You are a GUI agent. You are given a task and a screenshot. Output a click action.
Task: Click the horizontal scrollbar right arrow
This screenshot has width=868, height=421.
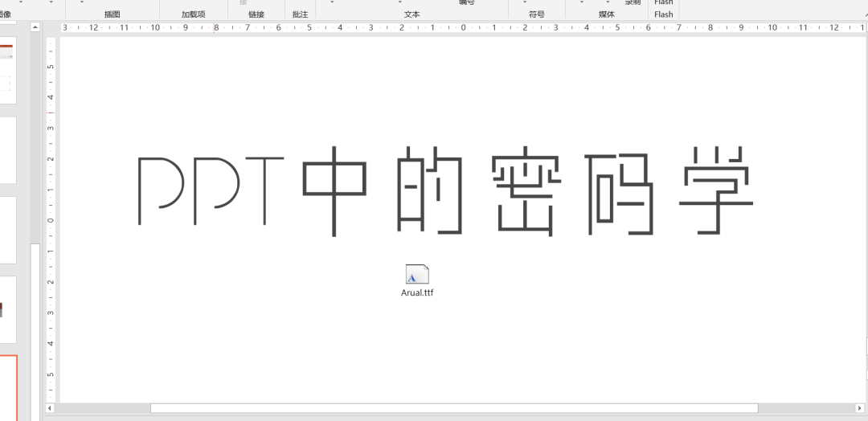coord(860,408)
